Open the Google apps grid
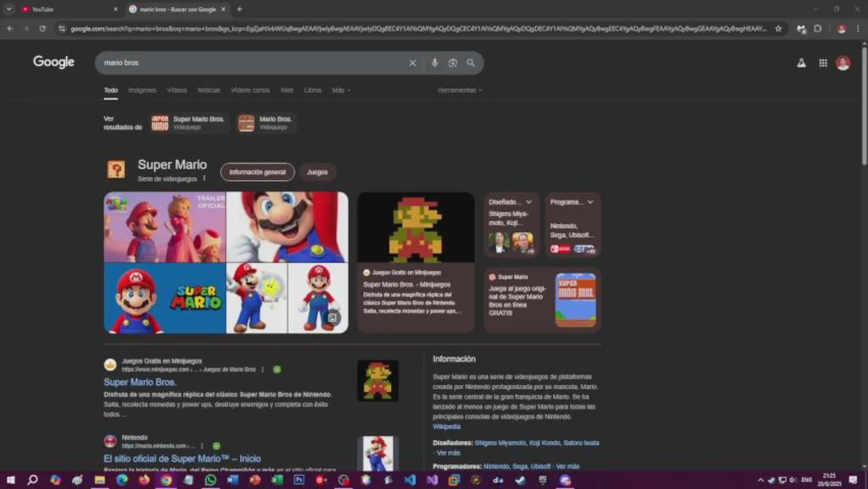This screenshot has width=868, height=489. click(822, 62)
